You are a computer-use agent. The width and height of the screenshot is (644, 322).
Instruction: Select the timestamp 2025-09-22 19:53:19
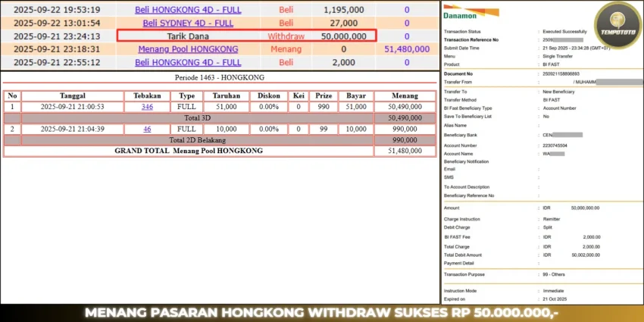57,10
